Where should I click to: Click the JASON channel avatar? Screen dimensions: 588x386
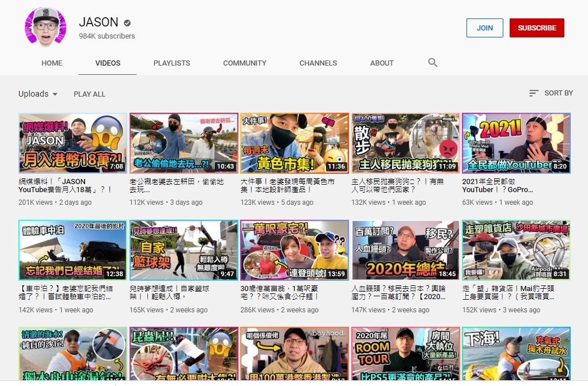[x=46, y=28]
